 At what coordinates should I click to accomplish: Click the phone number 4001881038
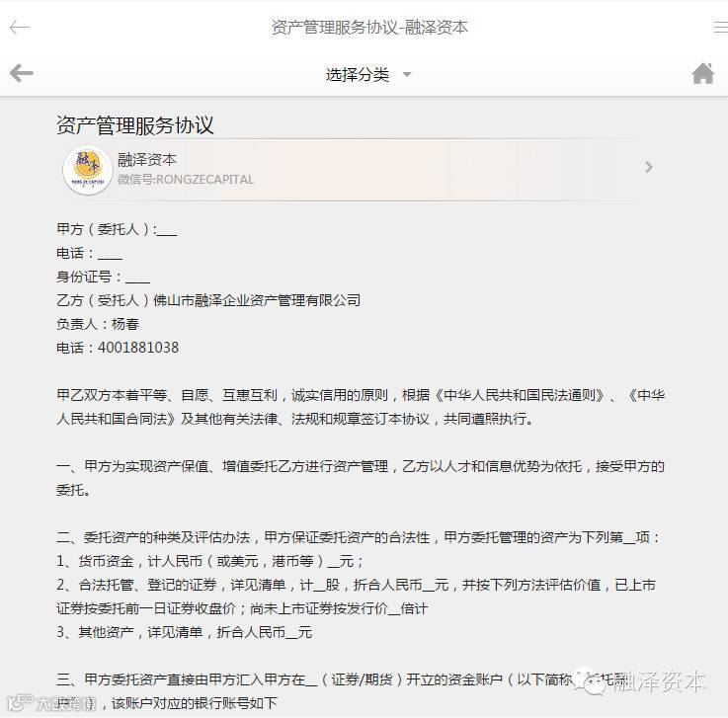pyautogui.click(x=138, y=348)
